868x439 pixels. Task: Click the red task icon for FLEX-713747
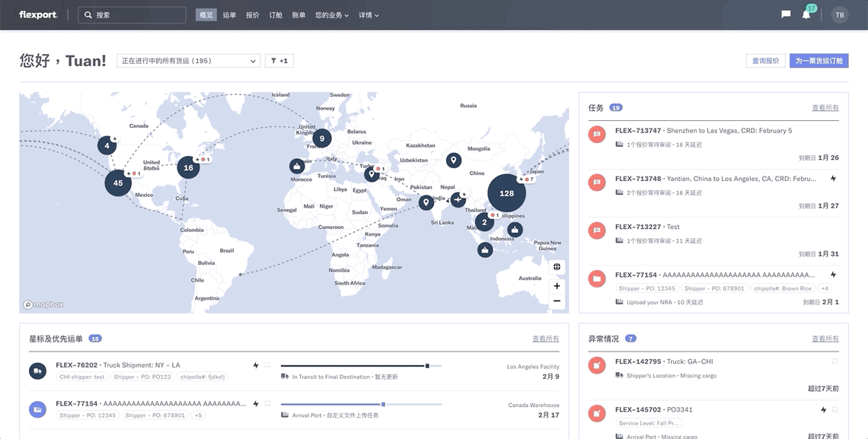tap(597, 134)
